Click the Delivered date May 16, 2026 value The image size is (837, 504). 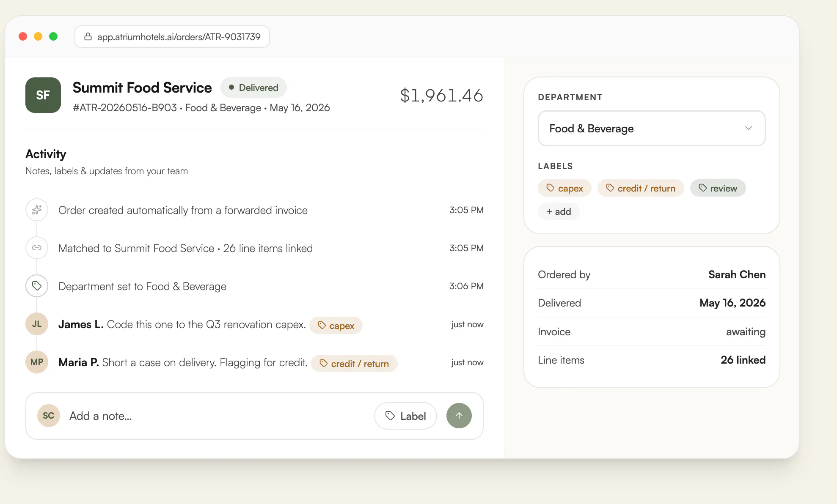(732, 303)
